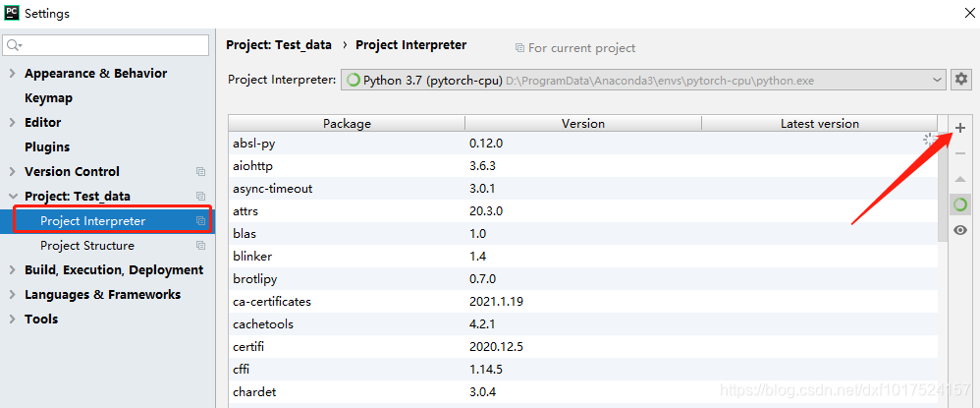Select Project Structure in the sidebar
The width and height of the screenshot is (980, 408).
click(x=87, y=246)
